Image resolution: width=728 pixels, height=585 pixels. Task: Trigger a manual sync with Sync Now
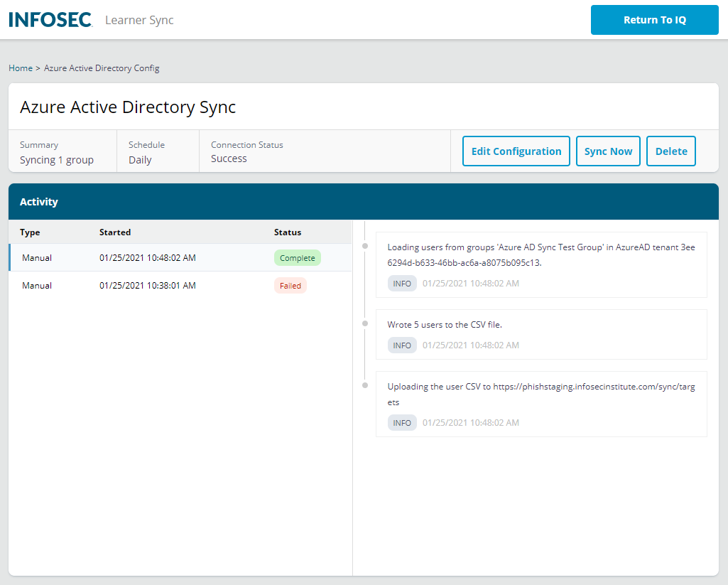(608, 151)
